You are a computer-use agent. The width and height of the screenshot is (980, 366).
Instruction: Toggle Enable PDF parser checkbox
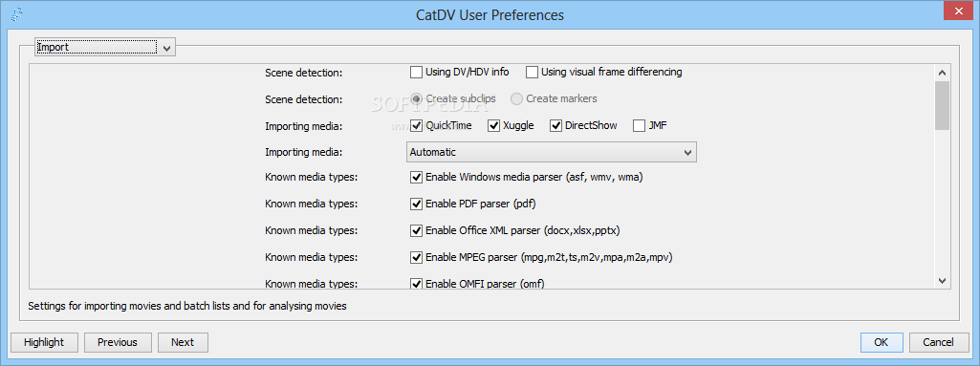(416, 204)
